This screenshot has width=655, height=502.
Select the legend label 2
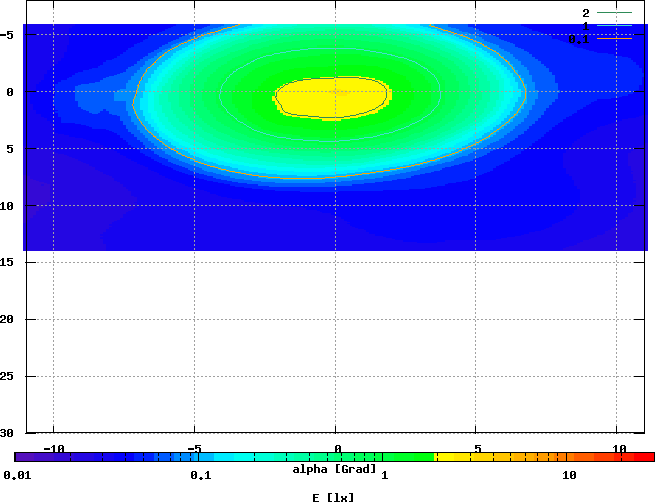(x=586, y=13)
